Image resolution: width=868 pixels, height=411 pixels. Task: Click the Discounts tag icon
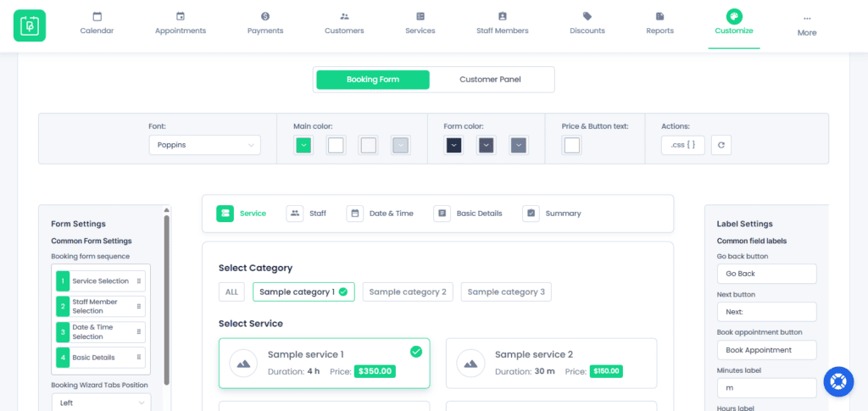pyautogui.click(x=587, y=16)
